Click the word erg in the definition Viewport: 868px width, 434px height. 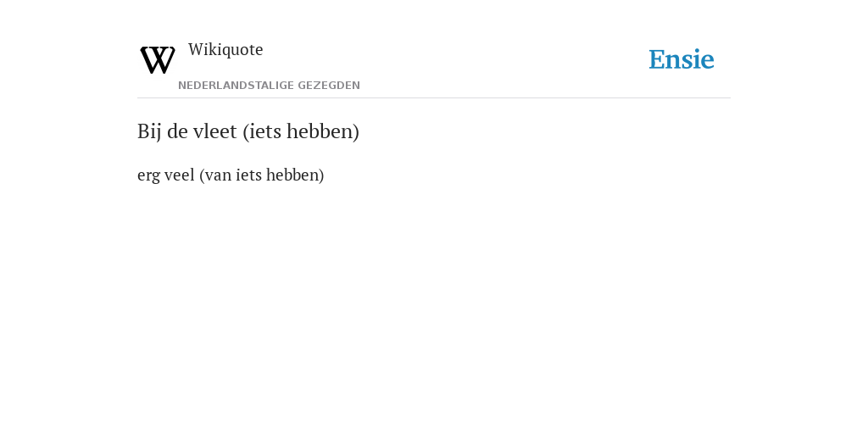click(x=148, y=176)
